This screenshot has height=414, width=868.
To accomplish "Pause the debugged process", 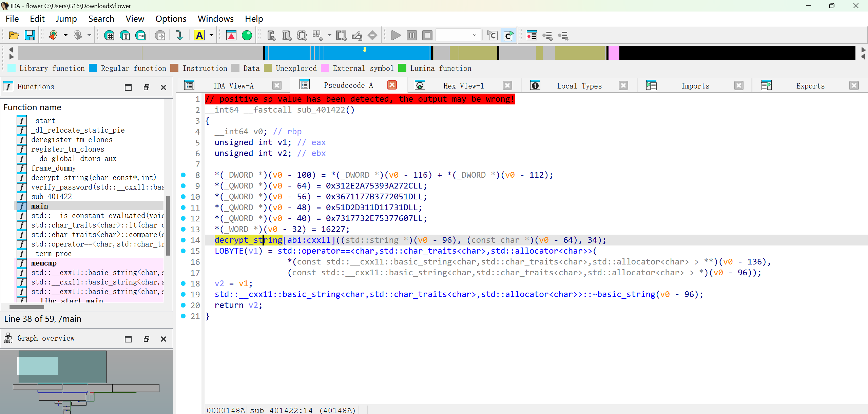I will [411, 35].
